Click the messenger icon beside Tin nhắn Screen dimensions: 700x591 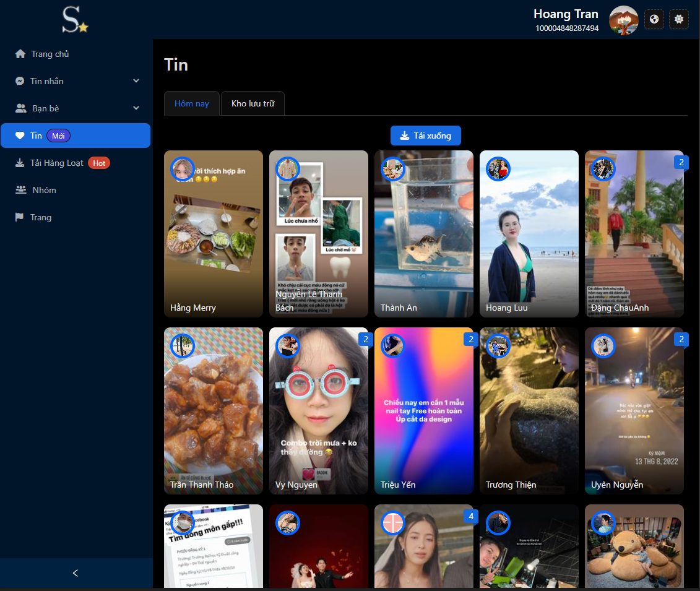point(20,81)
